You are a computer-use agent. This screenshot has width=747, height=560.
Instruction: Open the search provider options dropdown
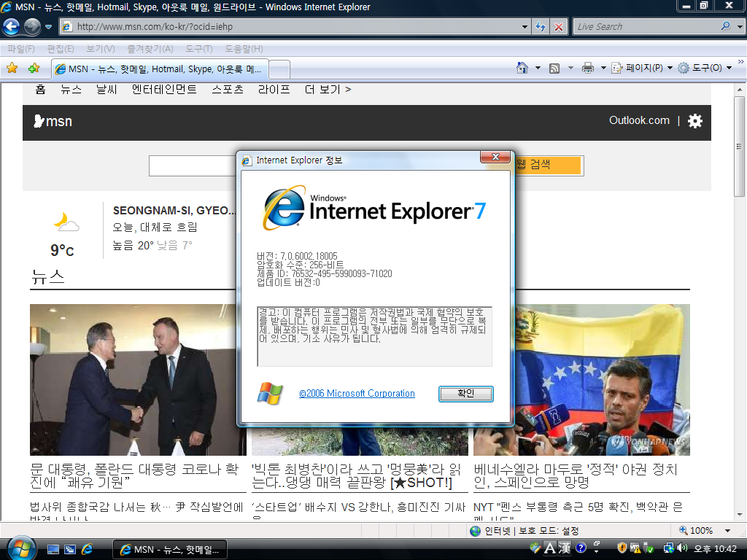tap(740, 27)
